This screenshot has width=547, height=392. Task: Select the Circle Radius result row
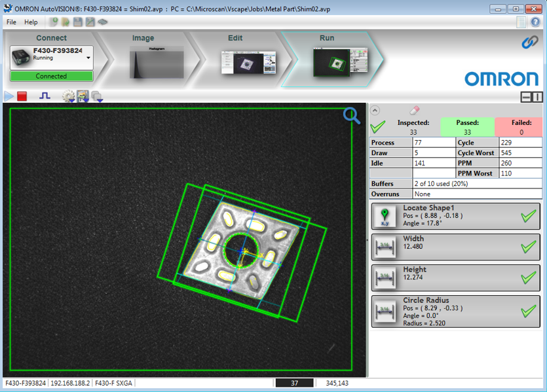pyautogui.click(x=456, y=312)
